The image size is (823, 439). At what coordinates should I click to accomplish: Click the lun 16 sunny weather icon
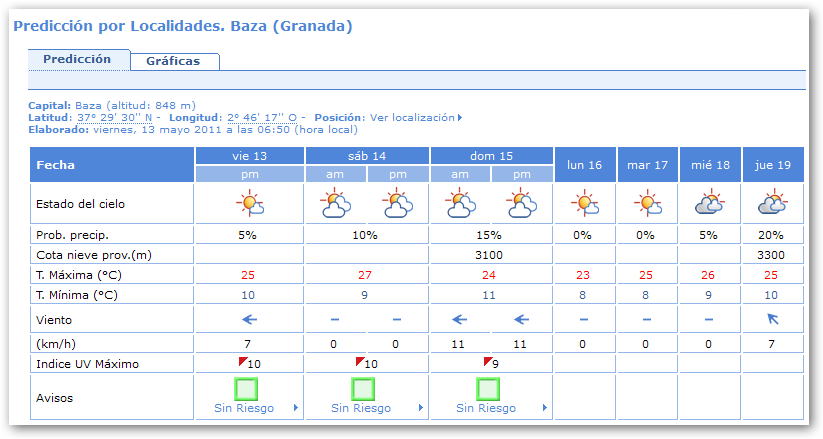tap(584, 205)
